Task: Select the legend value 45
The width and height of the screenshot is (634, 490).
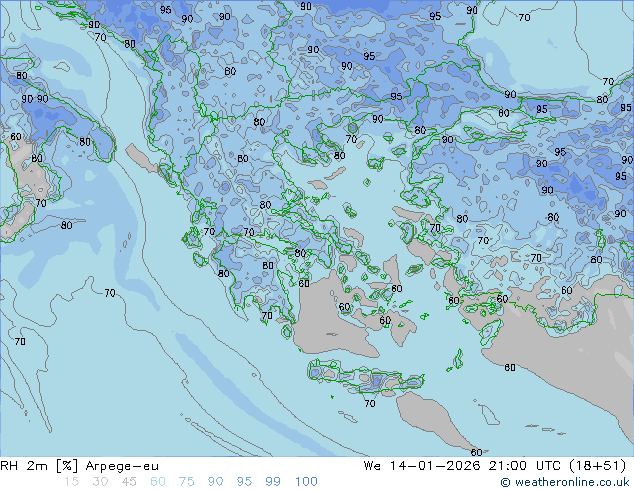Action: [x=129, y=482]
